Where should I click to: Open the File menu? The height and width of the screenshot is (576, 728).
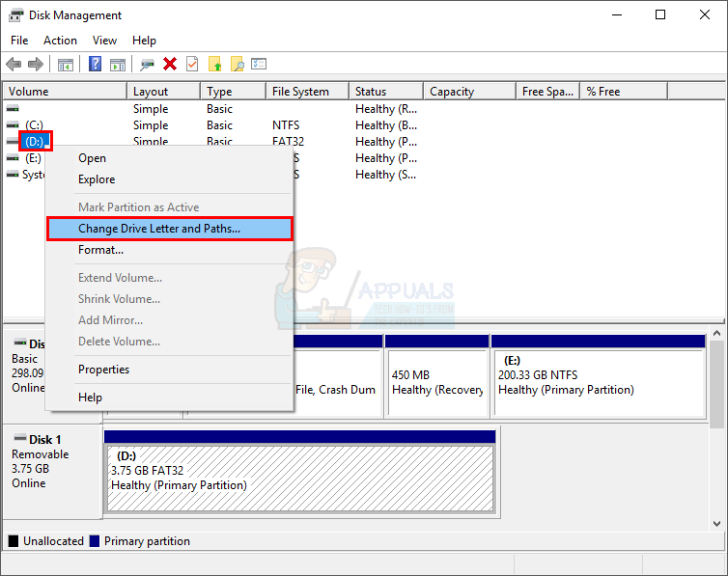[x=19, y=41]
